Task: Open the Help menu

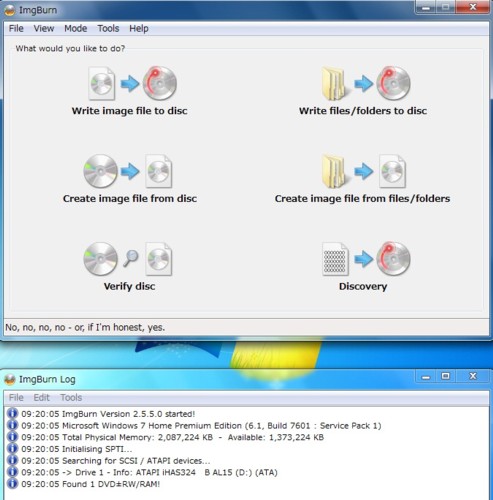Action: point(139,29)
